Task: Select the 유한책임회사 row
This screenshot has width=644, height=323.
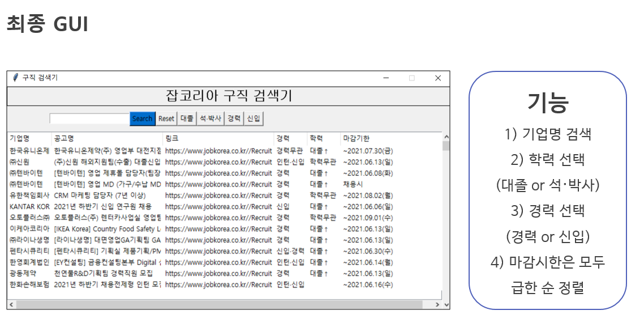Action: tap(224, 195)
